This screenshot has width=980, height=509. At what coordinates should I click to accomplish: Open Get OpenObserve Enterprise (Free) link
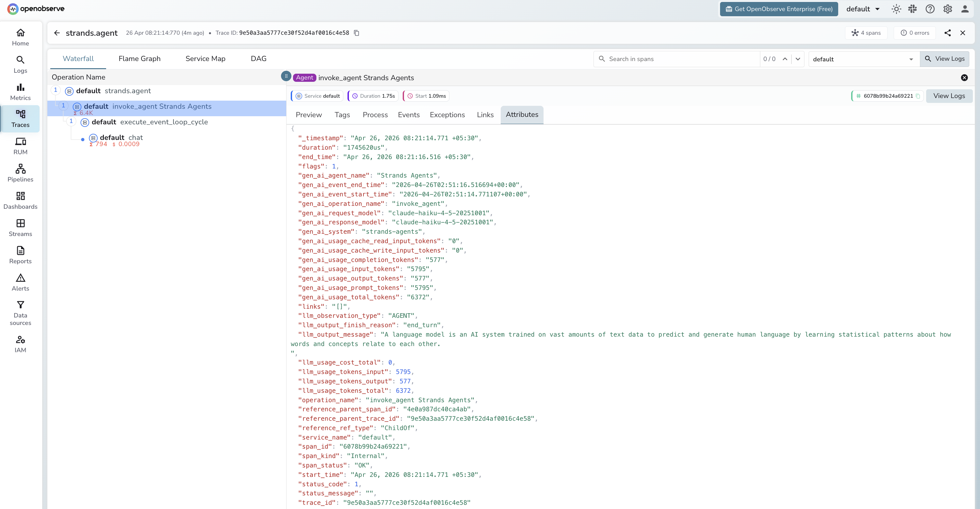point(778,9)
